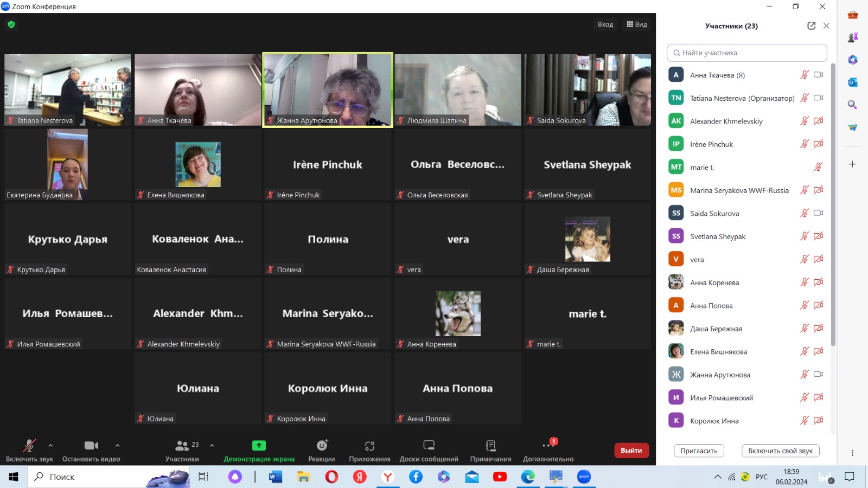This screenshot has height=488, width=868.
Task: Open the Apps (Приложения) toolbar icon
Action: point(369,446)
